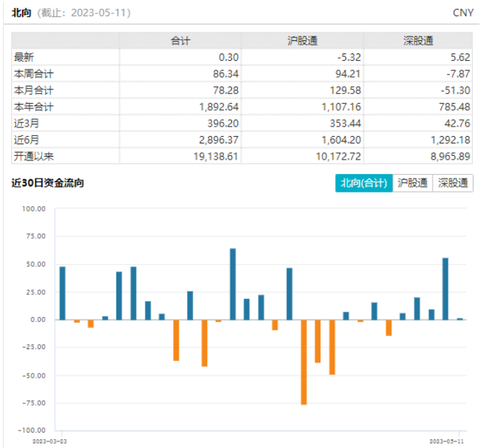Screen dimensions: 483x448
Task: Click the value 86.34 in 本周合计 row
Action: 226,74
